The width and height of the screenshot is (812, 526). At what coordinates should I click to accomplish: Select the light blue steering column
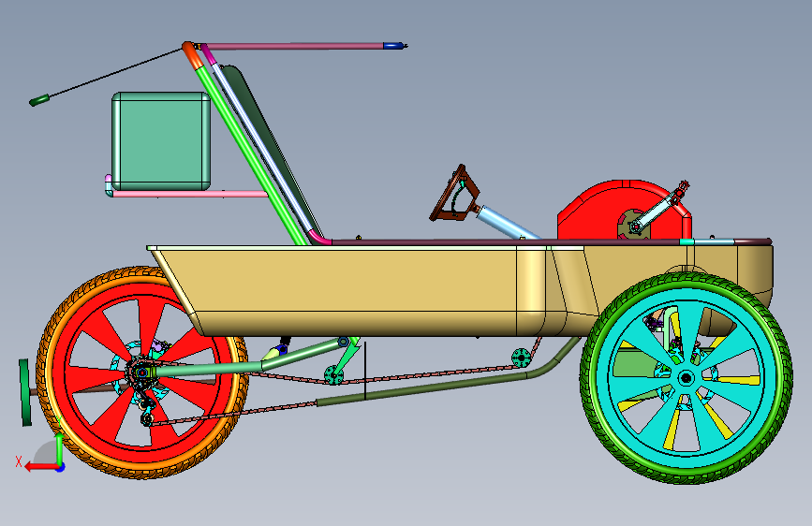(507, 223)
